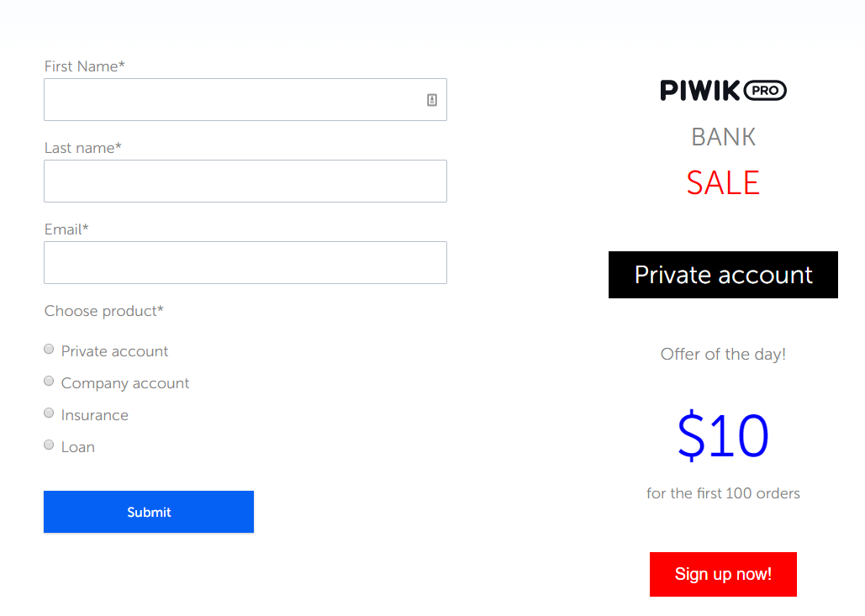Pick the Loan radio option

49,445
